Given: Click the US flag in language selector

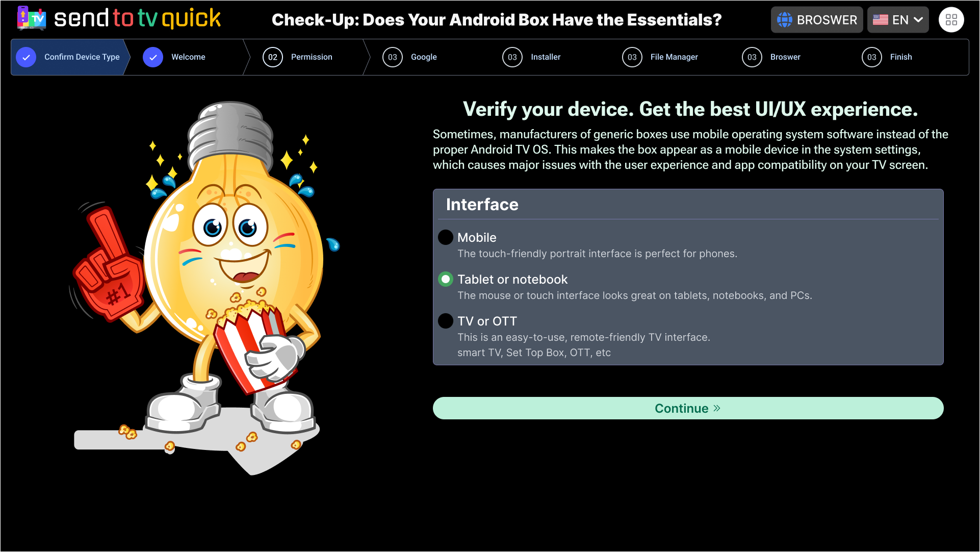Looking at the screenshot, I should (881, 20).
